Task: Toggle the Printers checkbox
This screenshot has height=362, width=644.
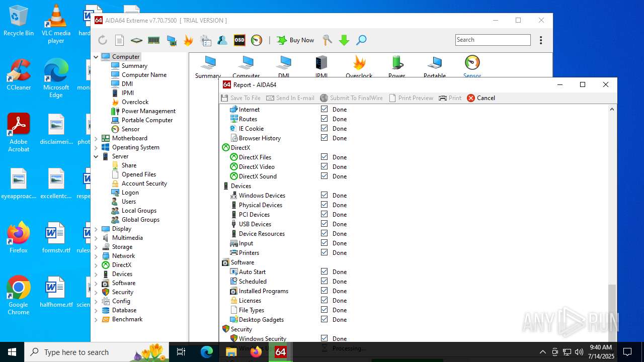Action: coord(324,252)
